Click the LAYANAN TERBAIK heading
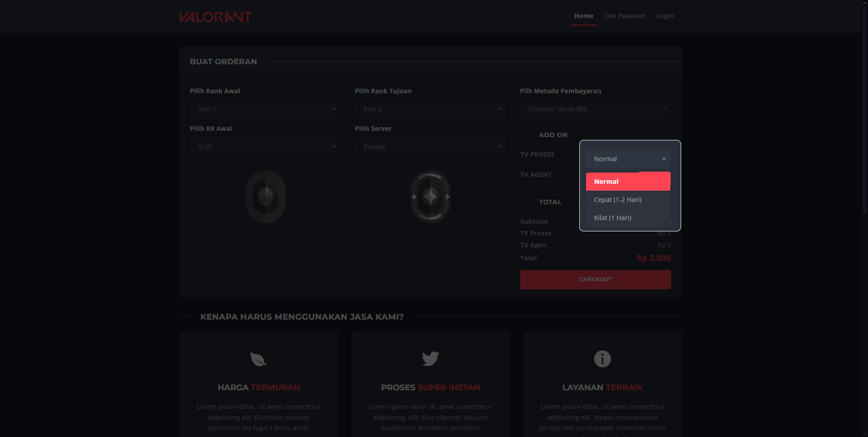This screenshot has width=868, height=437. (x=602, y=388)
